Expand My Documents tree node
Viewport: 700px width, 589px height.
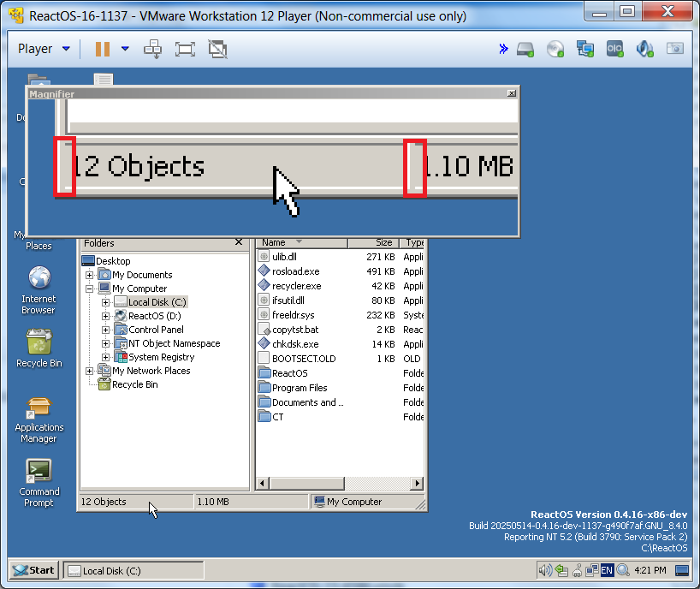point(89,275)
